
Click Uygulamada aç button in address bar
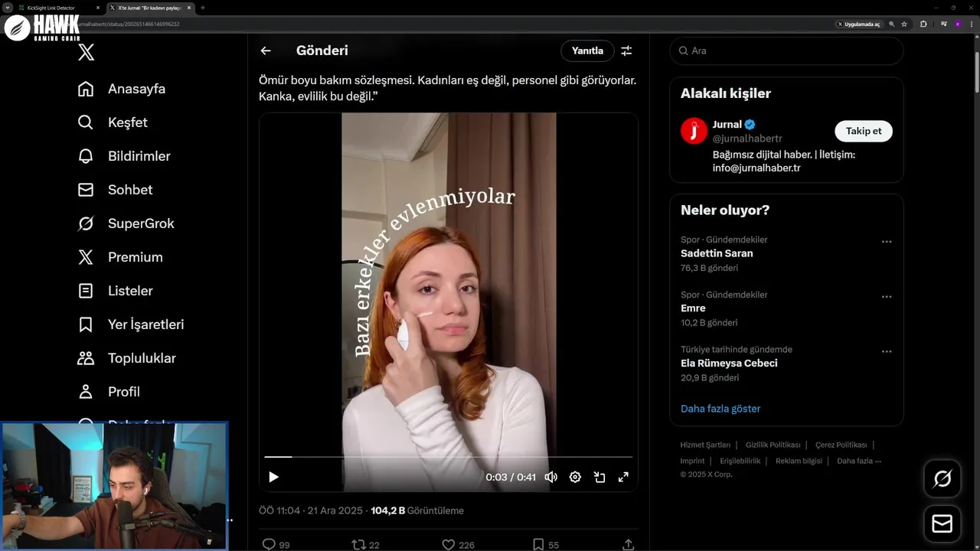[x=858, y=24]
